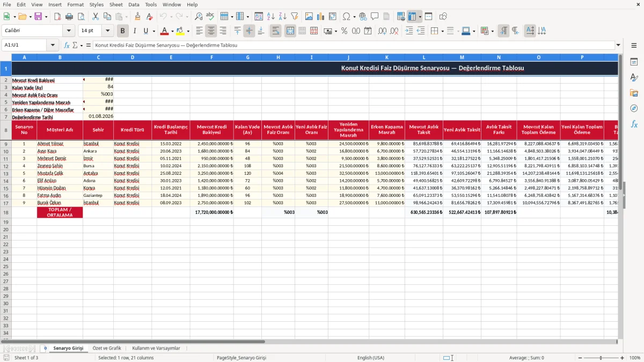Center text horizontally
The width and height of the screenshot is (644, 362).
pyautogui.click(x=211, y=31)
